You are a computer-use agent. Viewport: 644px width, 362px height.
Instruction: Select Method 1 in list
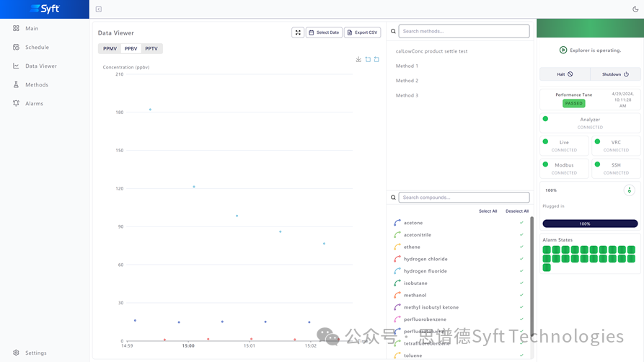(407, 66)
